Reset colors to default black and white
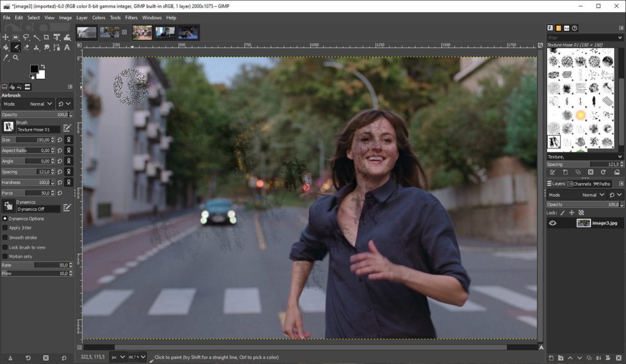Viewport: 626px width, 364px height. point(32,77)
